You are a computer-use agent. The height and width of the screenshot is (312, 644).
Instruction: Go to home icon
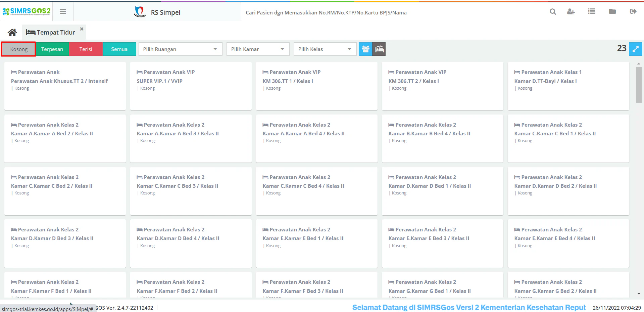[12, 33]
